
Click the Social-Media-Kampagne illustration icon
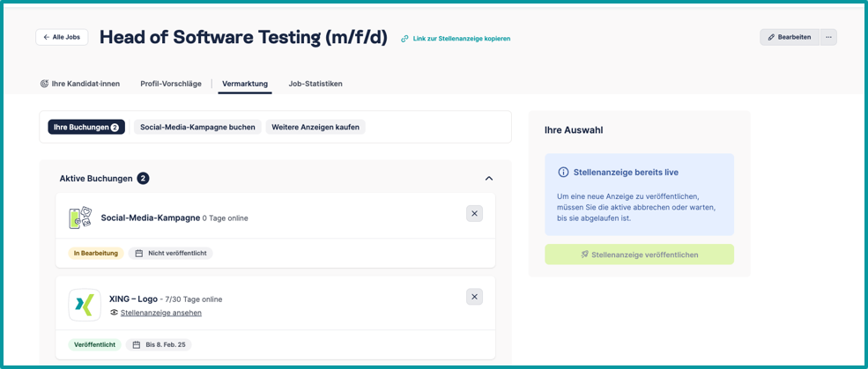[80, 218]
